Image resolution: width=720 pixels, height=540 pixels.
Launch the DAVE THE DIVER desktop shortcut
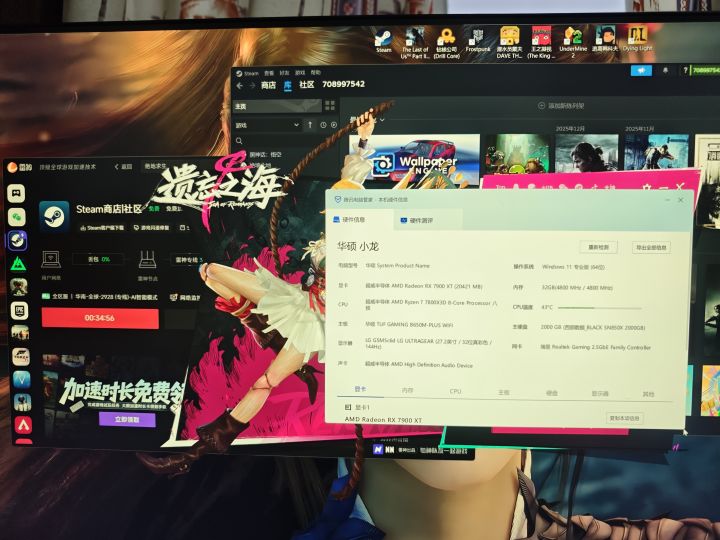tap(509, 42)
